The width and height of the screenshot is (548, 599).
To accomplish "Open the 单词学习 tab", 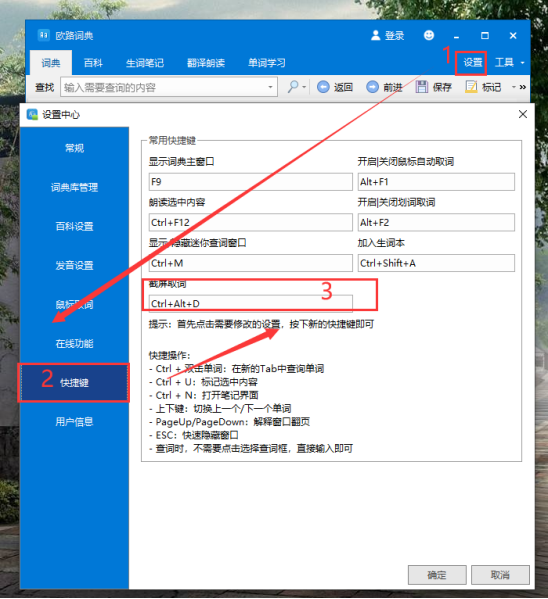I will [x=267, y=63].
